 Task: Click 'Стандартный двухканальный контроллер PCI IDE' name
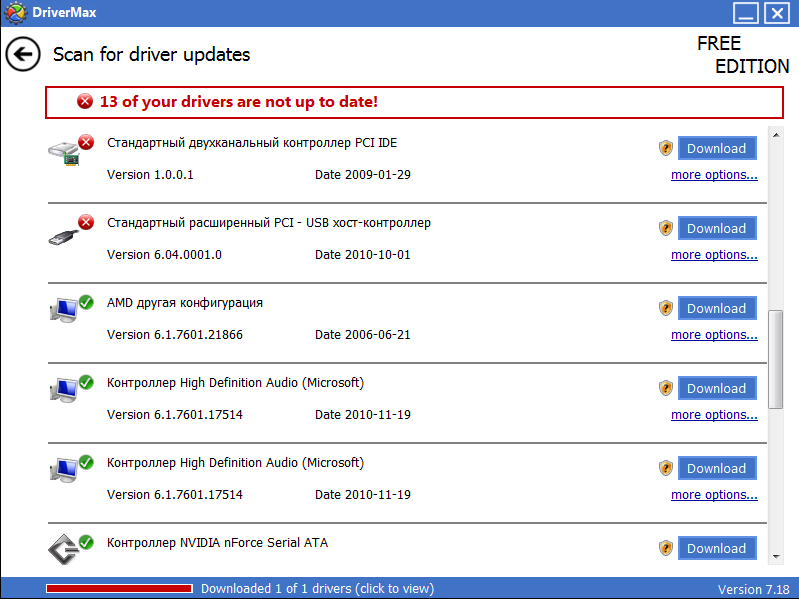point(252,143)
